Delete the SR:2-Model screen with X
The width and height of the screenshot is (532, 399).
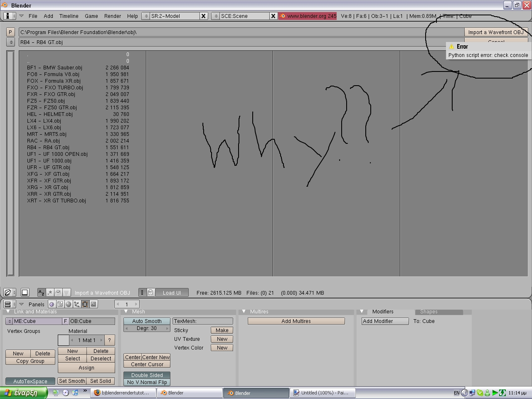click(x=204, y=16)
